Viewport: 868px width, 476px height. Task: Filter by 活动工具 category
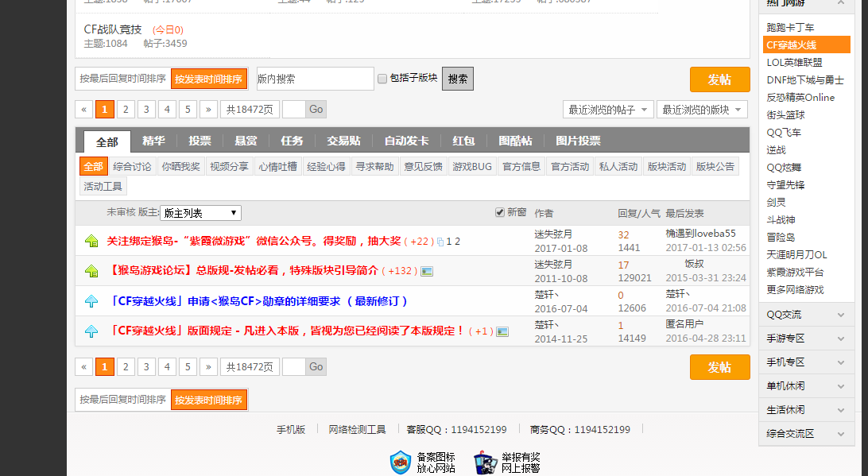point(103,186)
